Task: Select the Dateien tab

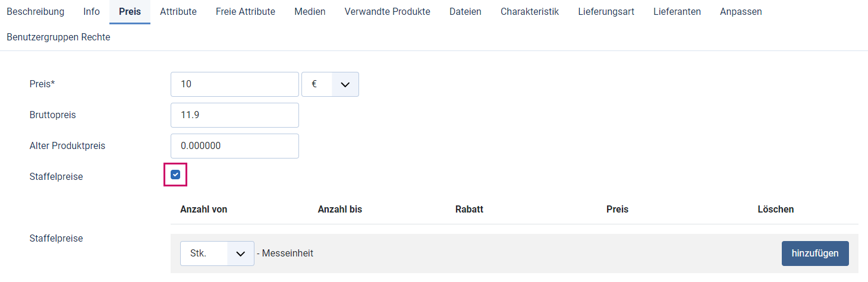Action: click(466, 12)
